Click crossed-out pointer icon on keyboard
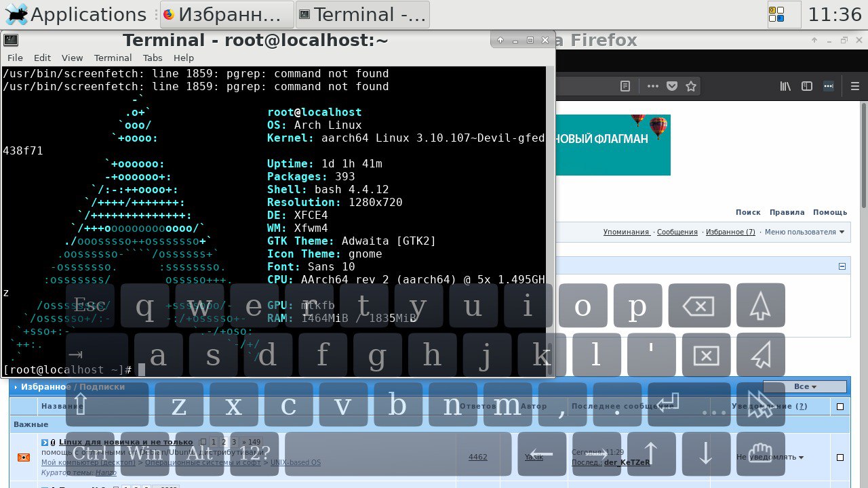The height and width of the screenshot is (488, 868). click(x=760, y=405)
